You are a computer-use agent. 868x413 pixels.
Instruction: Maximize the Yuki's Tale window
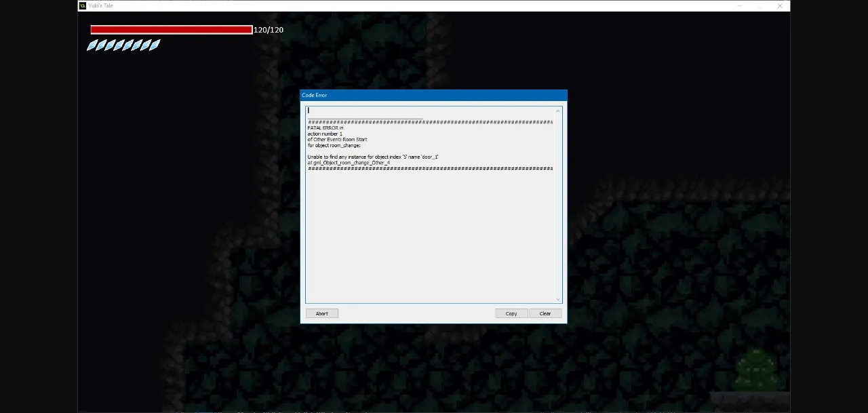[759, 5]
